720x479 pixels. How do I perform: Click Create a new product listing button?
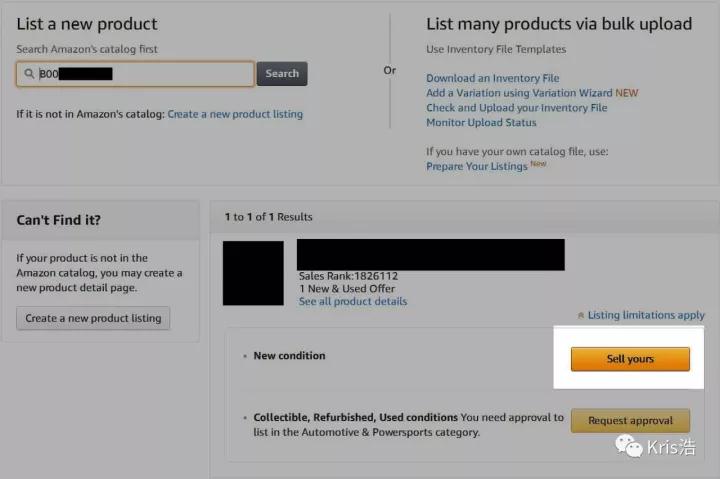[93, 318]
